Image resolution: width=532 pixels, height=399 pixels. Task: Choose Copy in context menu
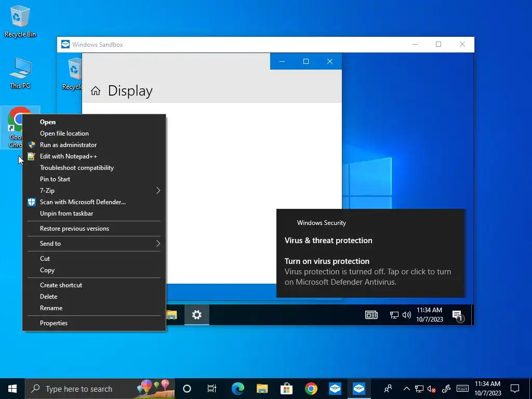coord(94,270)
